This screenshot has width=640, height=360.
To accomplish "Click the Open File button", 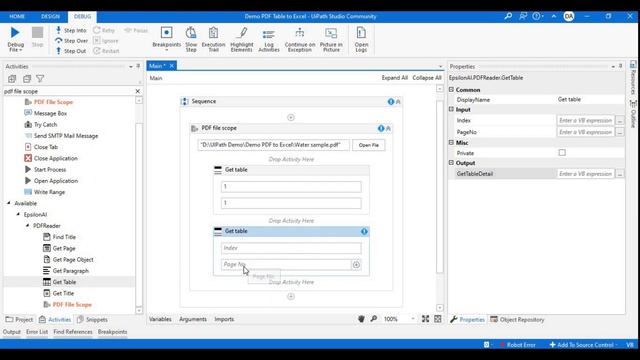I will (369, 145).
